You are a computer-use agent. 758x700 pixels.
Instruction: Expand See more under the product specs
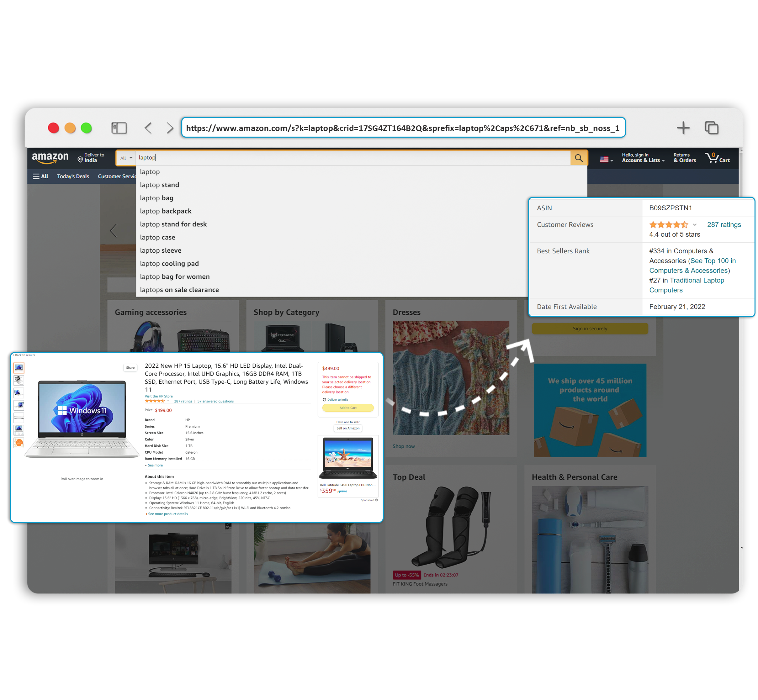point(154,465)
